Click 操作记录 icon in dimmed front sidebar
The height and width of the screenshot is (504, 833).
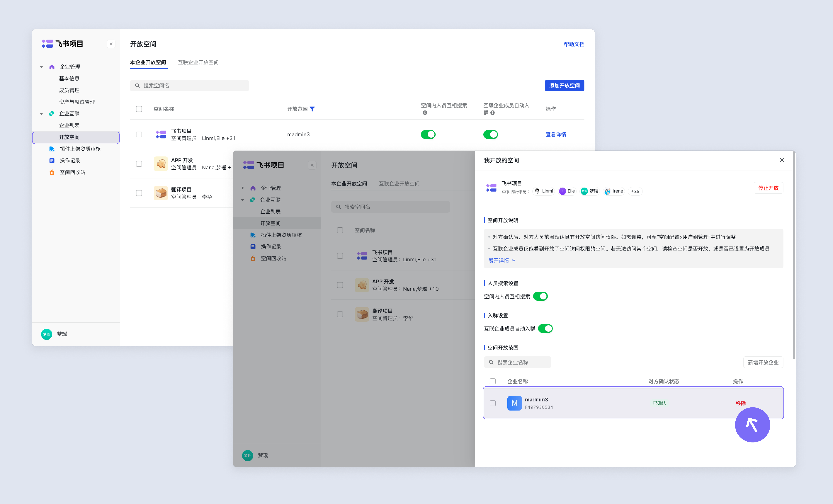(x=253, y=247)
